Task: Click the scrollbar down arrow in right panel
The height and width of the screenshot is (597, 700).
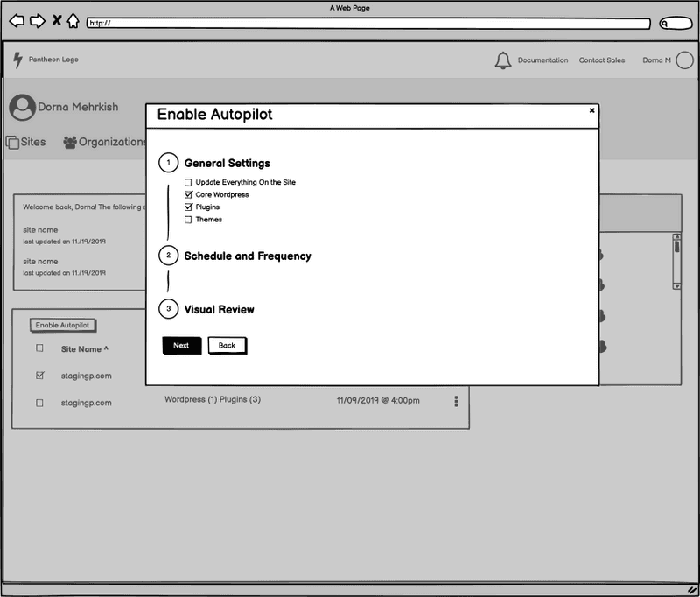Action: 676,286
